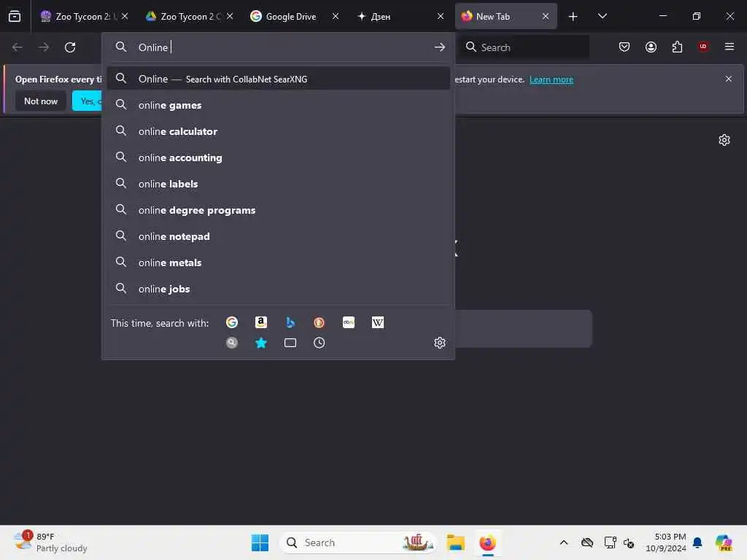Image resolution: width=747 pixels, height=560 pixels.
Task: Search this time with Wikipedia
Action: point(378,322)
